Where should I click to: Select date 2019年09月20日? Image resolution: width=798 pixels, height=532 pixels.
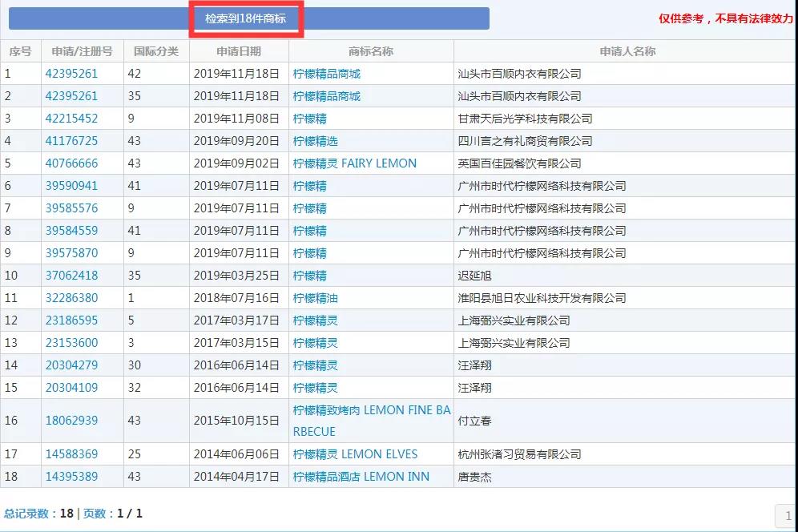236,141
